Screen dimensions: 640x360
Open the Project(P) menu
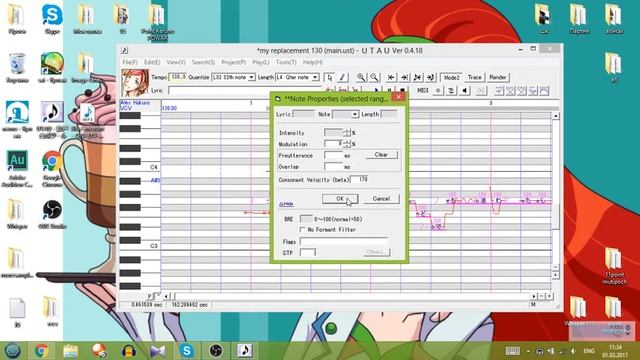click(x=233, y=62)
